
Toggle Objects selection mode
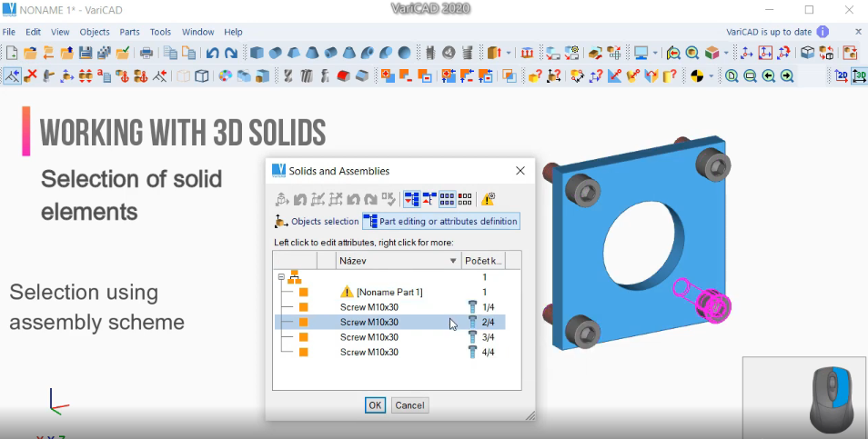(317, 221)
